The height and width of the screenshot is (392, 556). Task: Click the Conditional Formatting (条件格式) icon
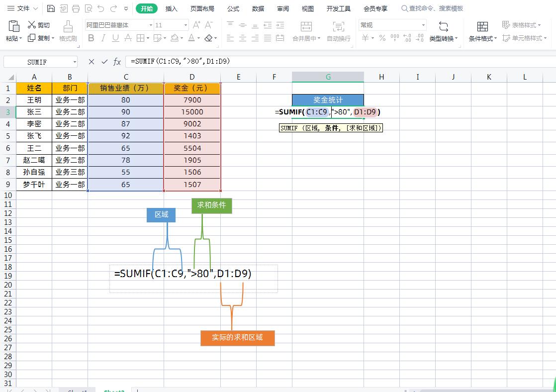pyautogui.click(x=482, y=26)
